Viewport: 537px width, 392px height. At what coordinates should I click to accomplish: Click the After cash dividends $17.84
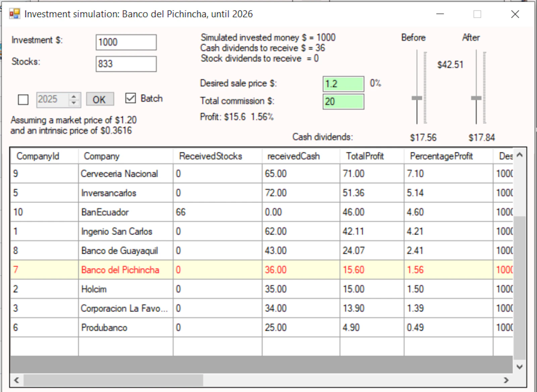pos(482,138)
